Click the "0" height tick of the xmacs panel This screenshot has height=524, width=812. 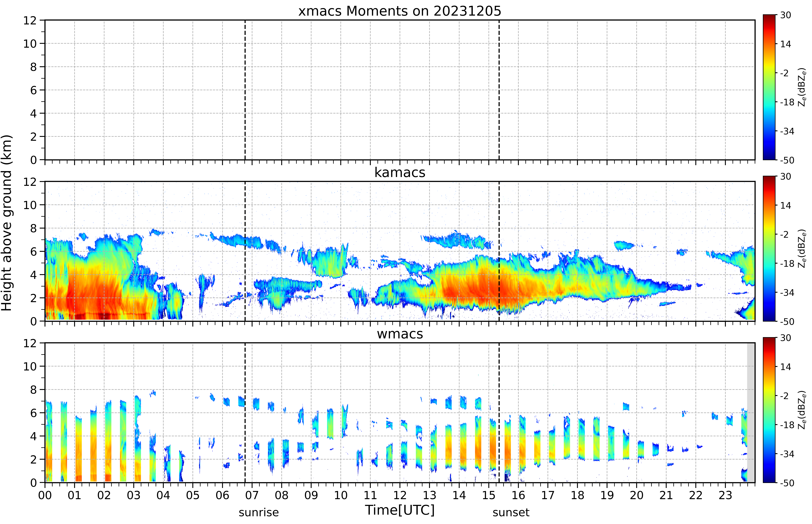click(33, 160)
